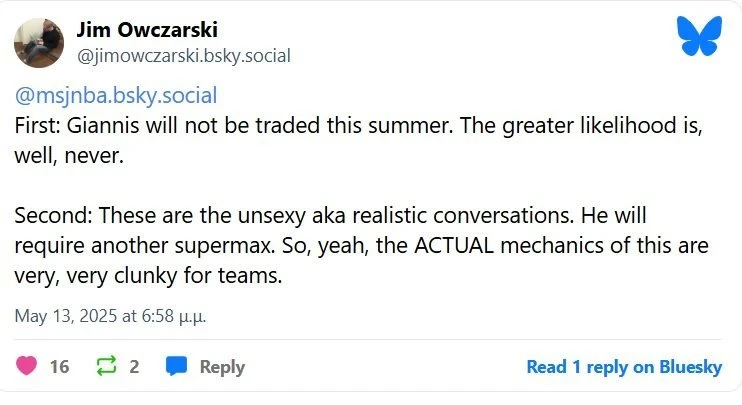Click the blue reply speech bubble icon

tap(176, 367)
